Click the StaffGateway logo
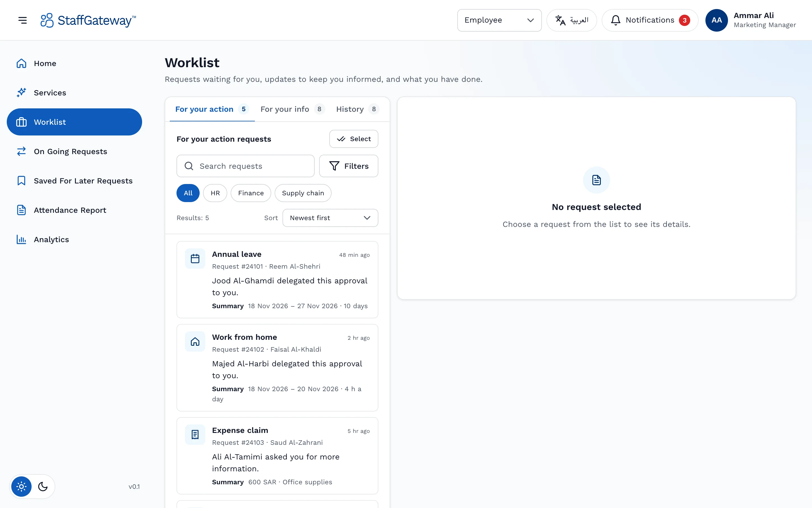 pos(88,20)
